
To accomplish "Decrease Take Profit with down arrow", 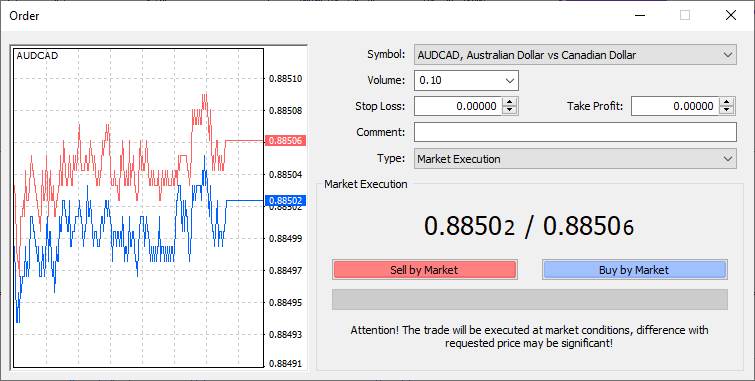I will tap(727, 110).
